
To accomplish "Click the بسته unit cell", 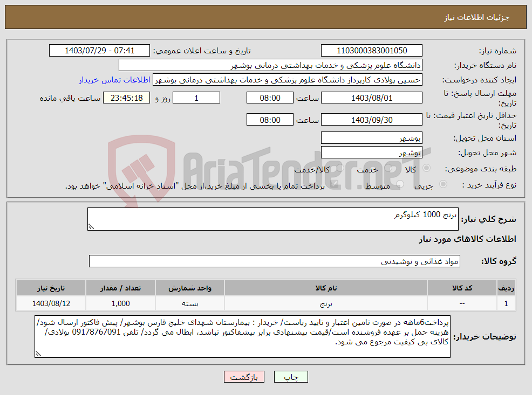I will pos(190,303).
